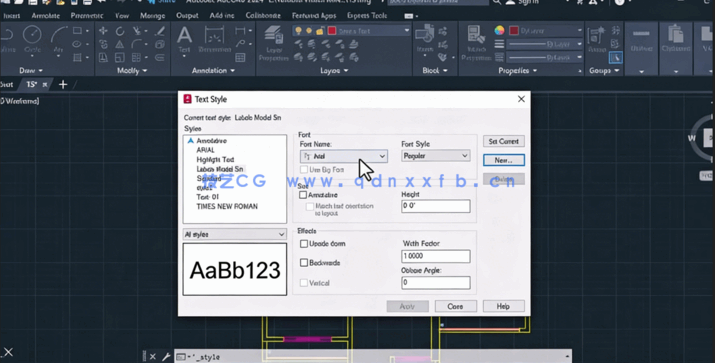Select the Circle draw tool

coord(32,39)
